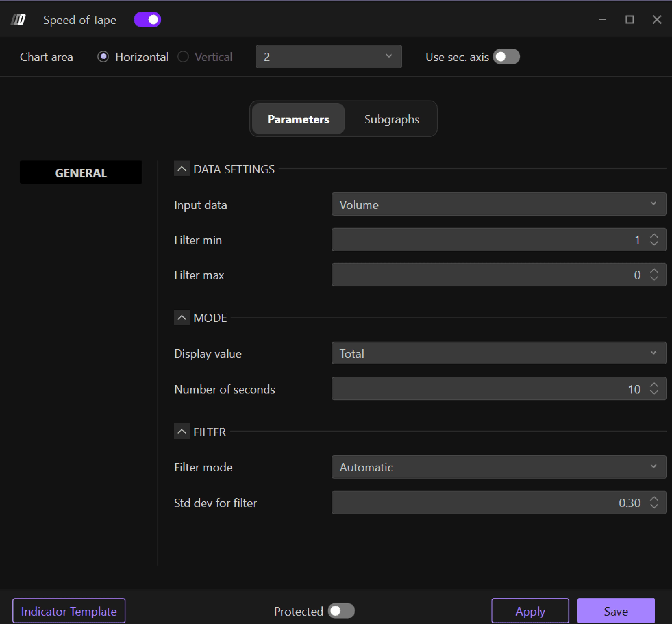Open the Display value dropdown
The image size is (672, 624).
coord(498,353)
